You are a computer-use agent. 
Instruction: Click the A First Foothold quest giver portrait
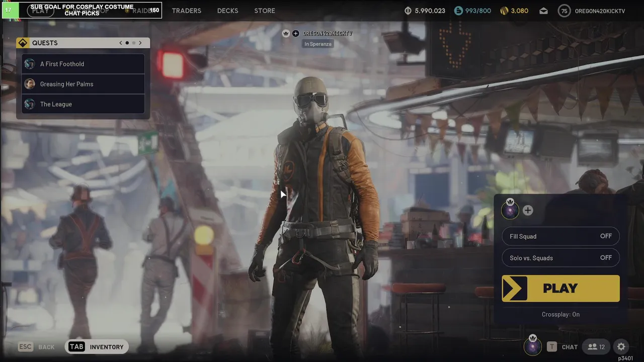tap(30, 64)
